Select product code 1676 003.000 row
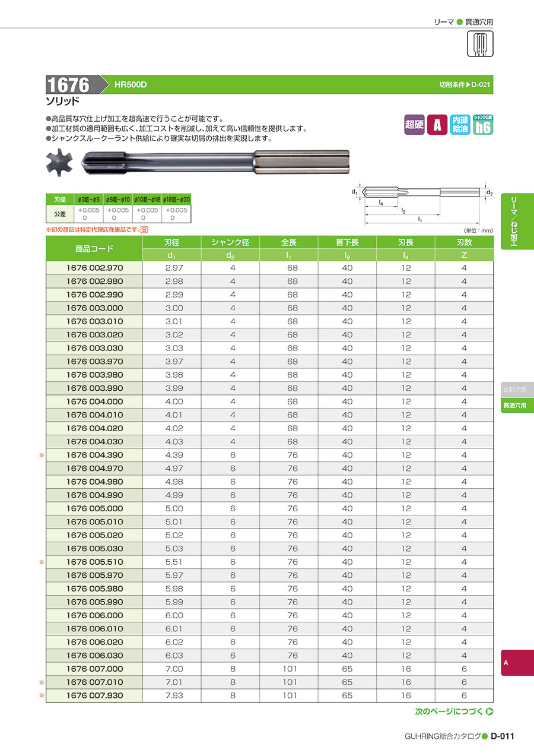This screenshot has width=534, height=756. [x=270, y=308]
